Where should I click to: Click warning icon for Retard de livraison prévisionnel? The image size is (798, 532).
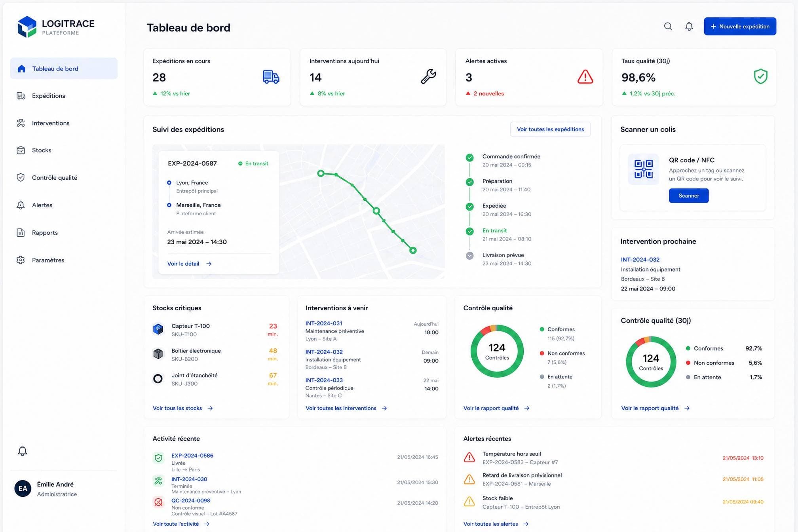click(469, 479)
